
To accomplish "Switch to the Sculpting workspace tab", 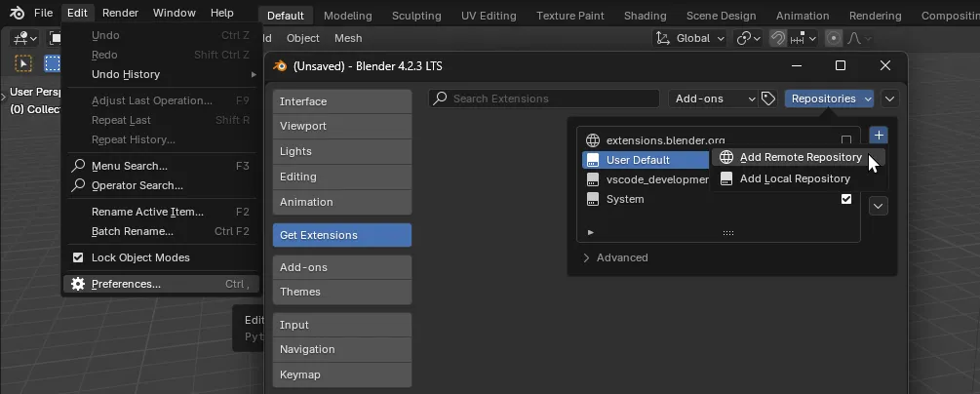I will 416,16.
